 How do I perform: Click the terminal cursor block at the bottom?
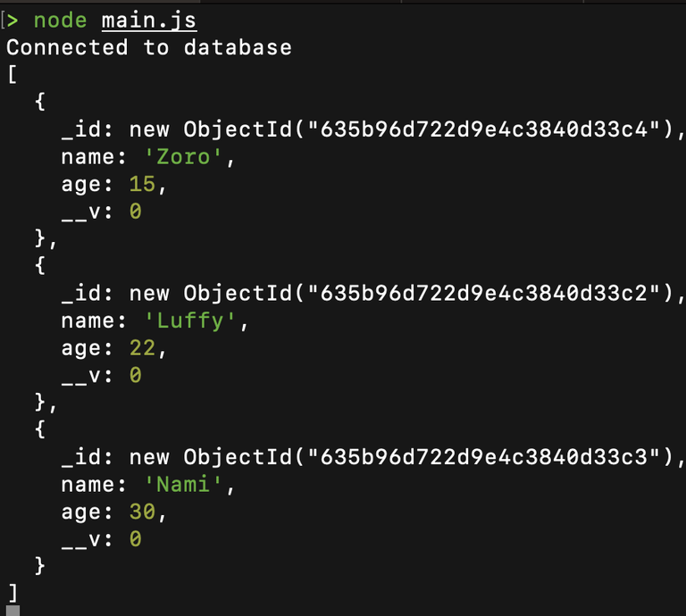click(13, 611)
